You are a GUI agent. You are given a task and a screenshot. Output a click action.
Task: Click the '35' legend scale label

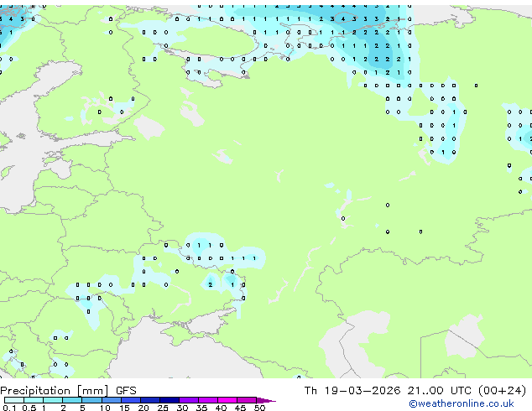point(201,408)
